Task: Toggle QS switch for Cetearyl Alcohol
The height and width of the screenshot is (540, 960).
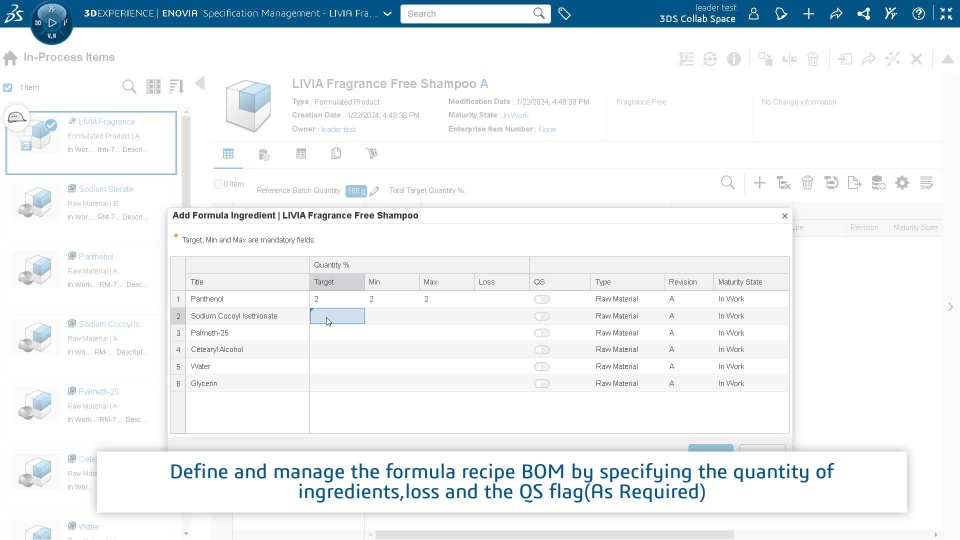Action: click(542, 350)
